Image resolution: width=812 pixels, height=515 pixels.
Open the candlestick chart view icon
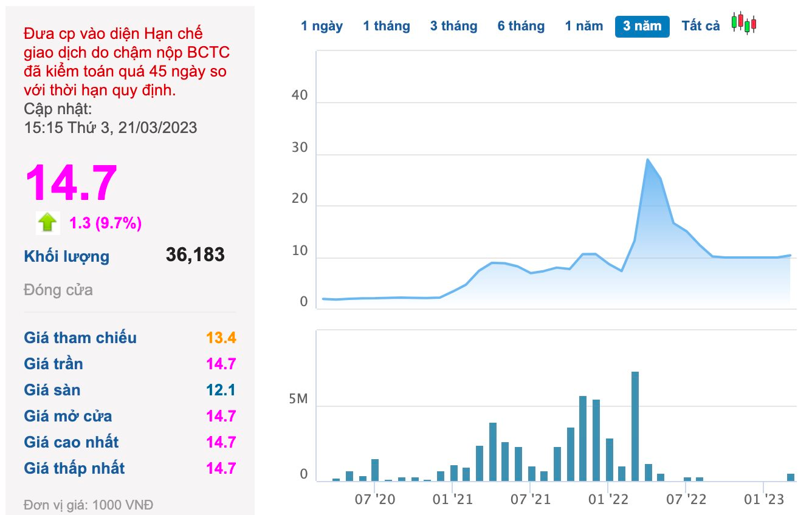[x=744, y=24]
